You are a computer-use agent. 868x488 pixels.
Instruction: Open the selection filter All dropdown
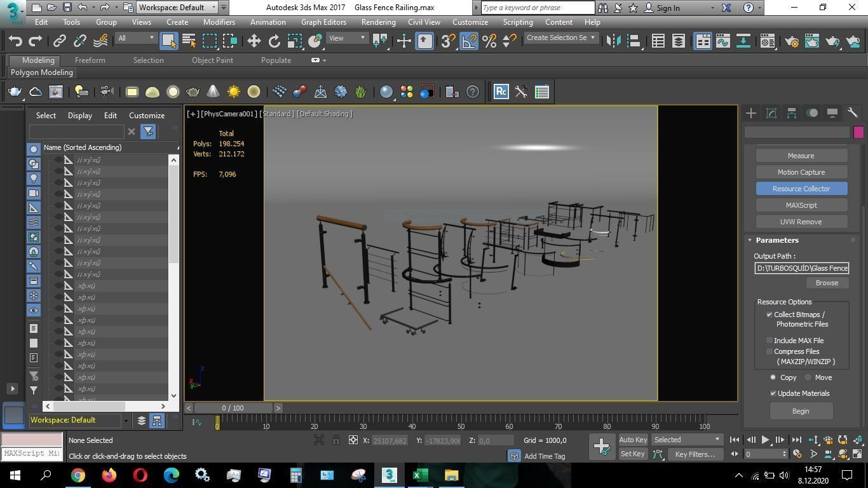coord(136,38)
